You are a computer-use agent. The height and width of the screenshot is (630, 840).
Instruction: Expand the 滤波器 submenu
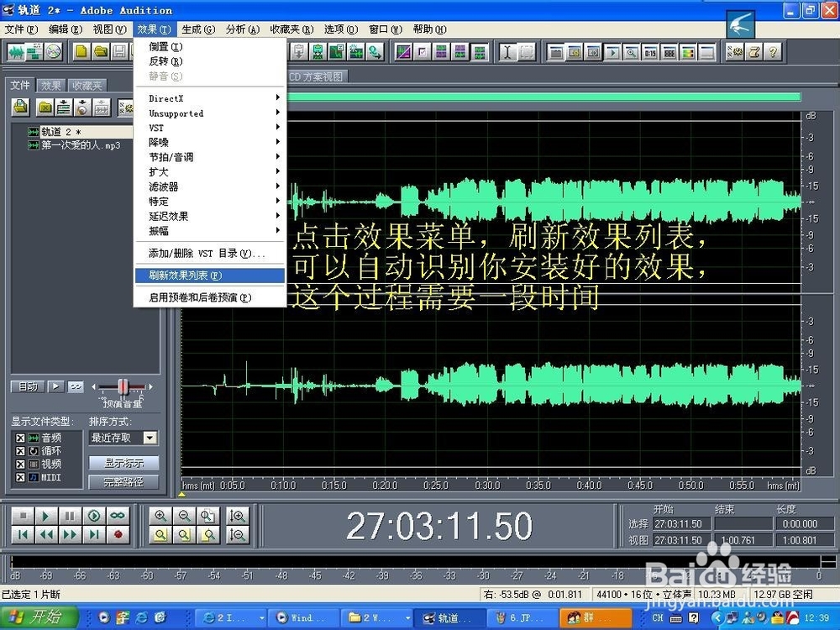click(210, 186)
